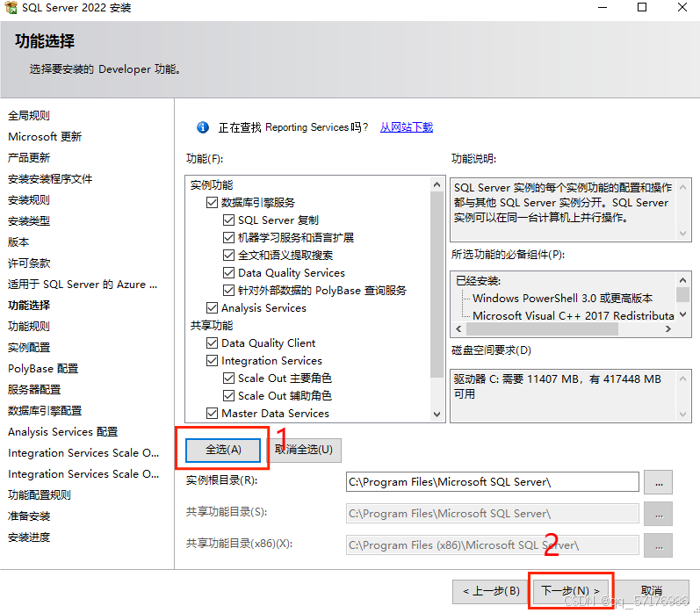Click 功能选择 step in sidebar

29,306
